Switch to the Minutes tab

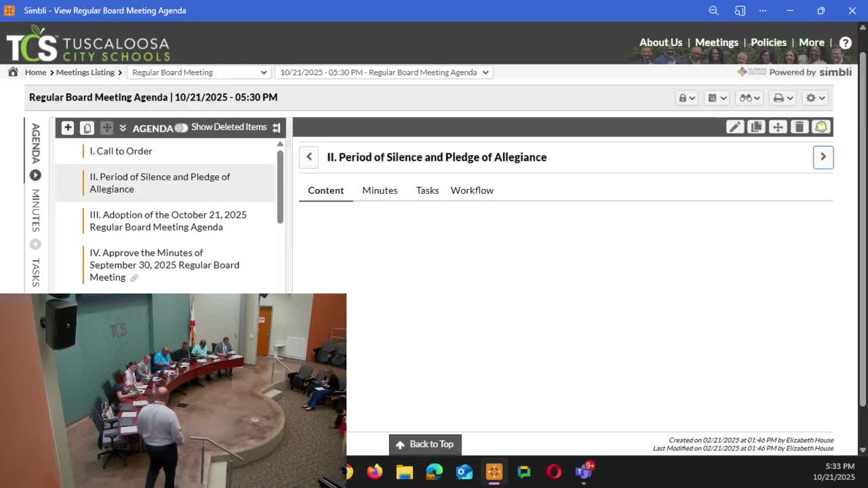[380, 190]
